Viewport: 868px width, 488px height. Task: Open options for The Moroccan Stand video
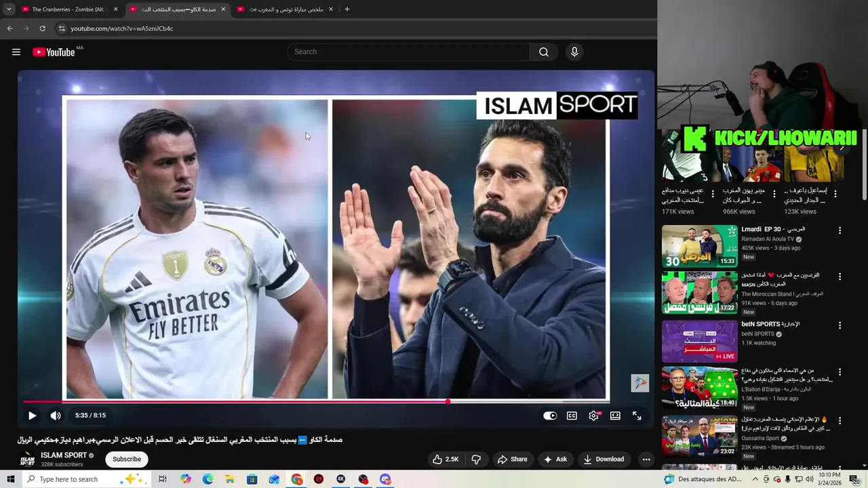840,277
